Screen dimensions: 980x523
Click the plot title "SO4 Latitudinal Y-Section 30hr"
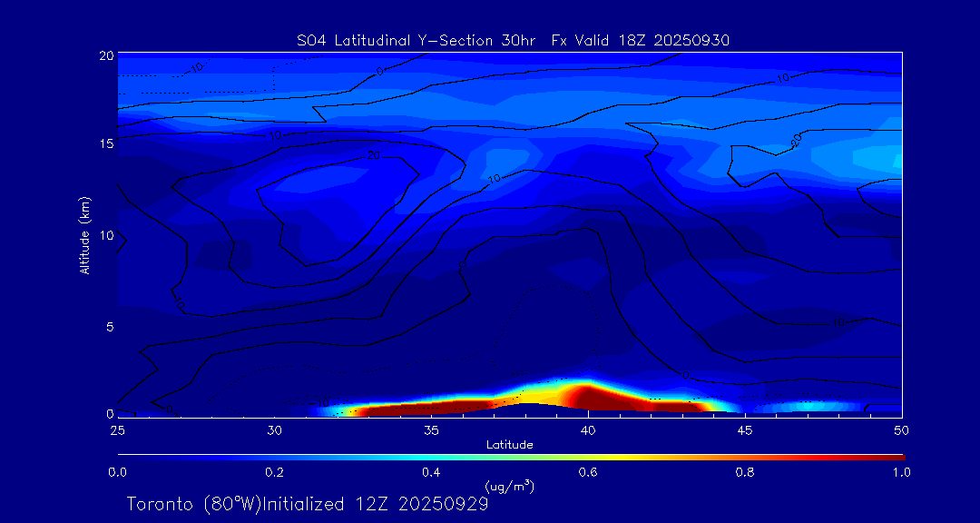[417, 41]
